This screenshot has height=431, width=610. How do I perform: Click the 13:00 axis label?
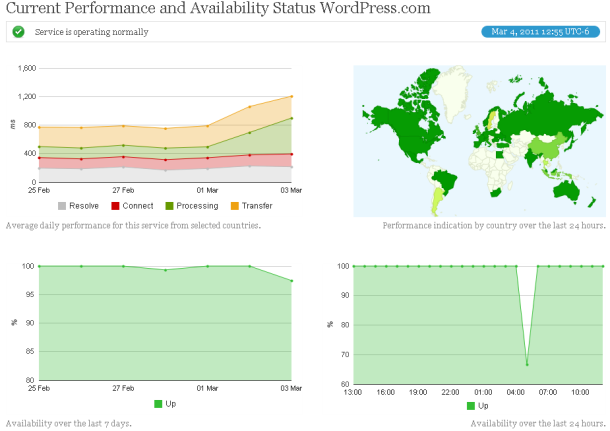click(353, 392)
